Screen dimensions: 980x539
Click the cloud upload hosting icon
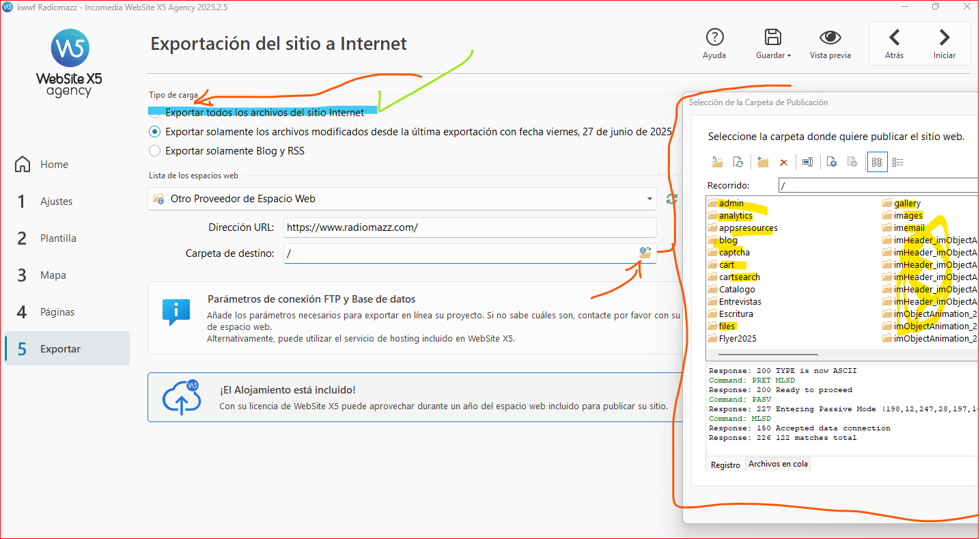click(x=182, y=398)
